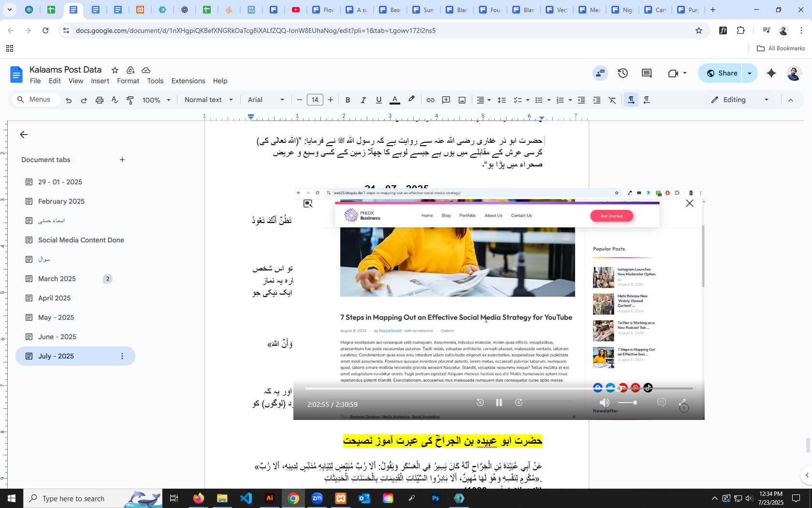The width and height of the screenshot is (812, 508).
Task: Toggle video captions icon
Action: 662,403
